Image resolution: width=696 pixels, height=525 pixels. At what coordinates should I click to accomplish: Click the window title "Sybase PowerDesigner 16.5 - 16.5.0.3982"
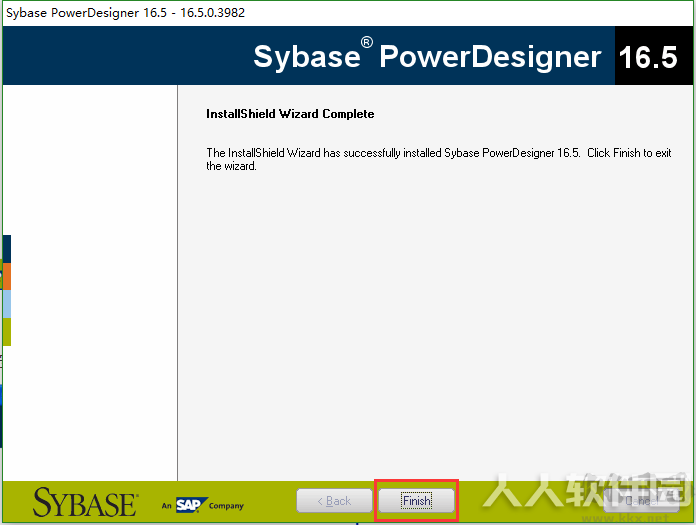click(125, 12)
